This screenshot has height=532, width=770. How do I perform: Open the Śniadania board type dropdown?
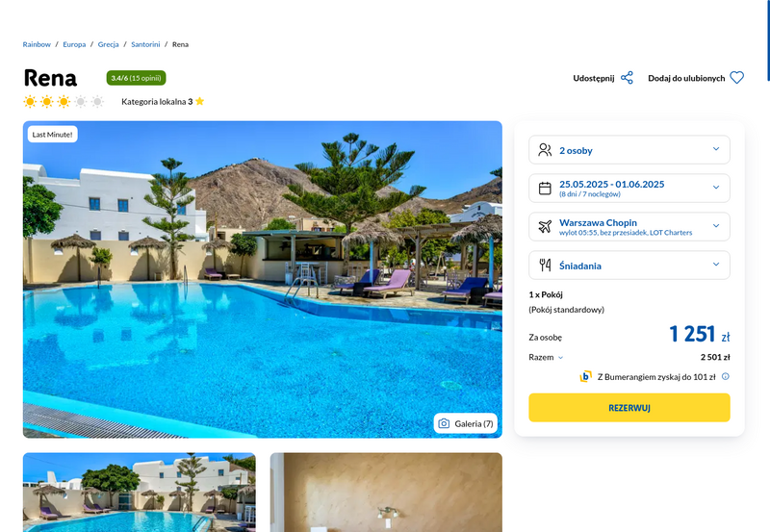point(629,265)
